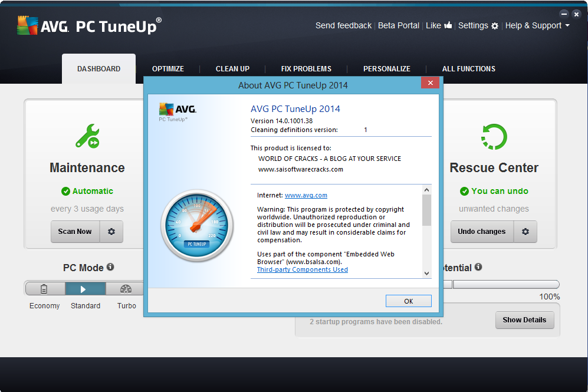Open Maintenance settings gear beside Scan Now
This screenshot has width=588, height=392.
[x=111, y=232]
